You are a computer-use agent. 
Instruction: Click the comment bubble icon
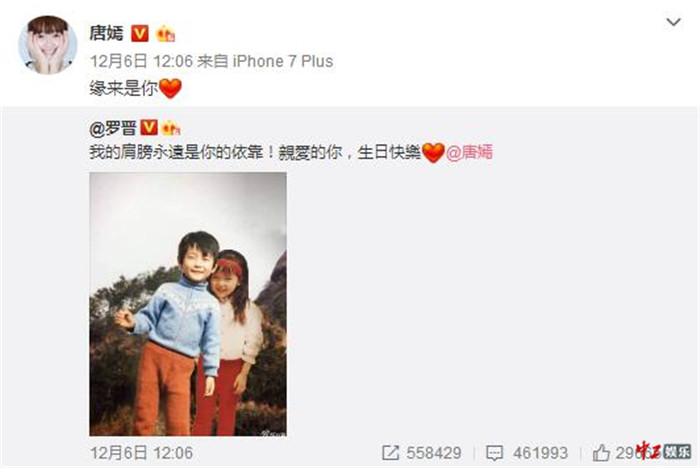point(495,453)
